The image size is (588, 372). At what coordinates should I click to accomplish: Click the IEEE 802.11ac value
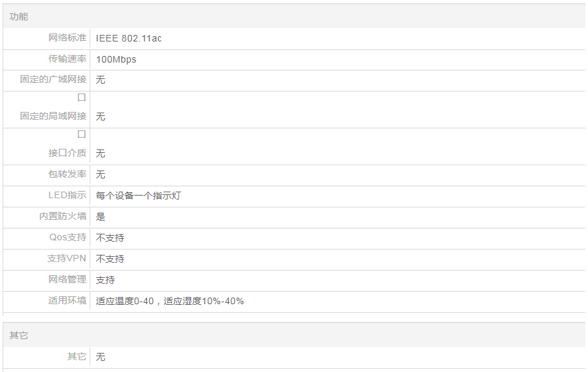(129, 38)
